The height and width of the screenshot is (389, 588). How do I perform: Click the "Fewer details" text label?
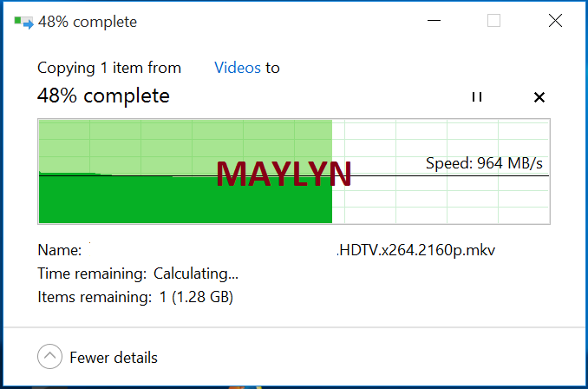114,358
